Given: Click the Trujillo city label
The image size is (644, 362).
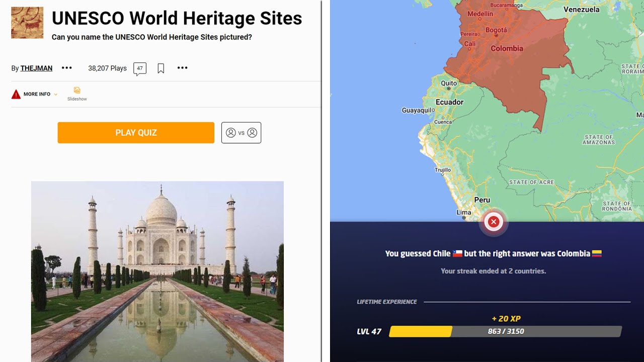Looking at the screenshot, I should pyautogui.click(x=443, y=170).
